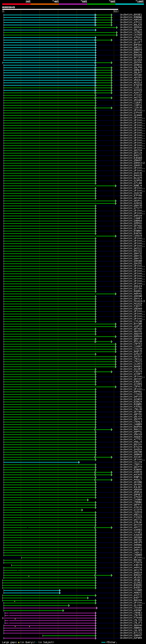Select the UniRef100_A2AX37 label

click(x=131, y=93)
